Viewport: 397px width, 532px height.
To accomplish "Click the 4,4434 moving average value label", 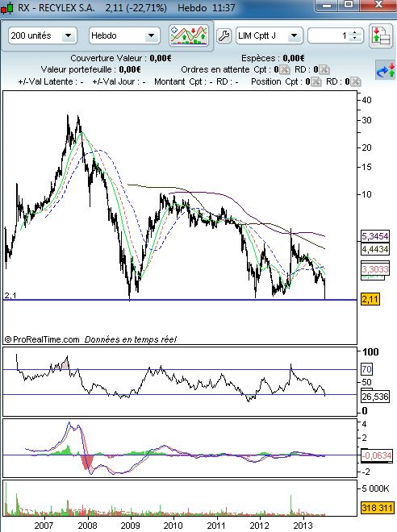I will click(x=375, y=249).
